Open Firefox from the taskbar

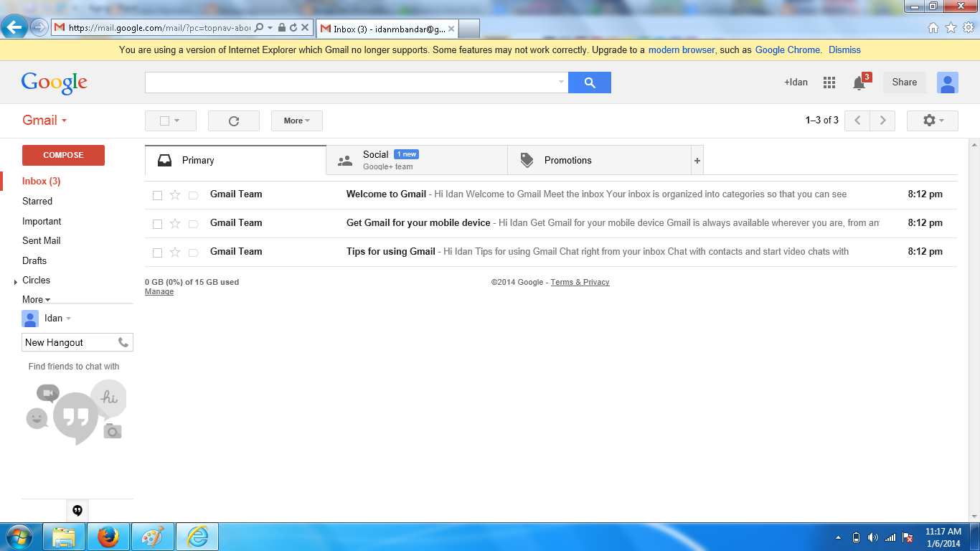pyautogui.click(x=108, y=537)
